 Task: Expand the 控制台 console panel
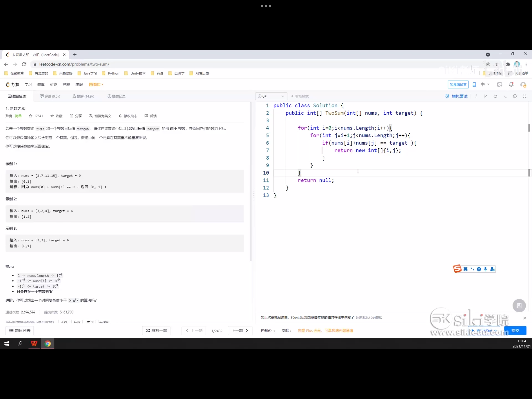coord(268,331)
